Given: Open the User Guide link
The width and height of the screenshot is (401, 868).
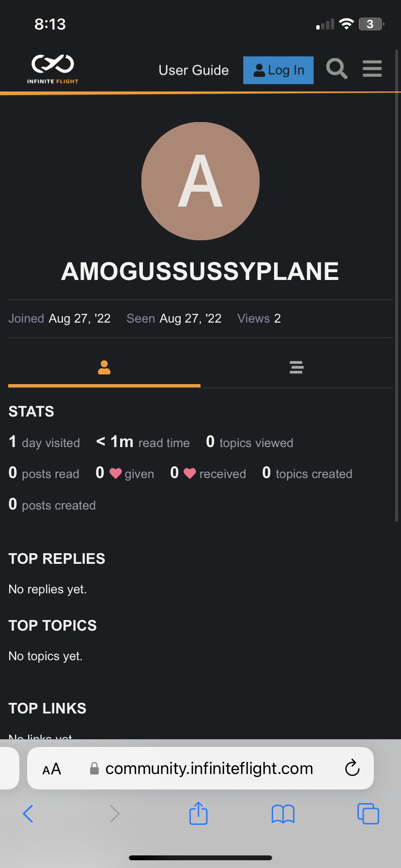Looking at the screenshot, I should pos(194,70).
